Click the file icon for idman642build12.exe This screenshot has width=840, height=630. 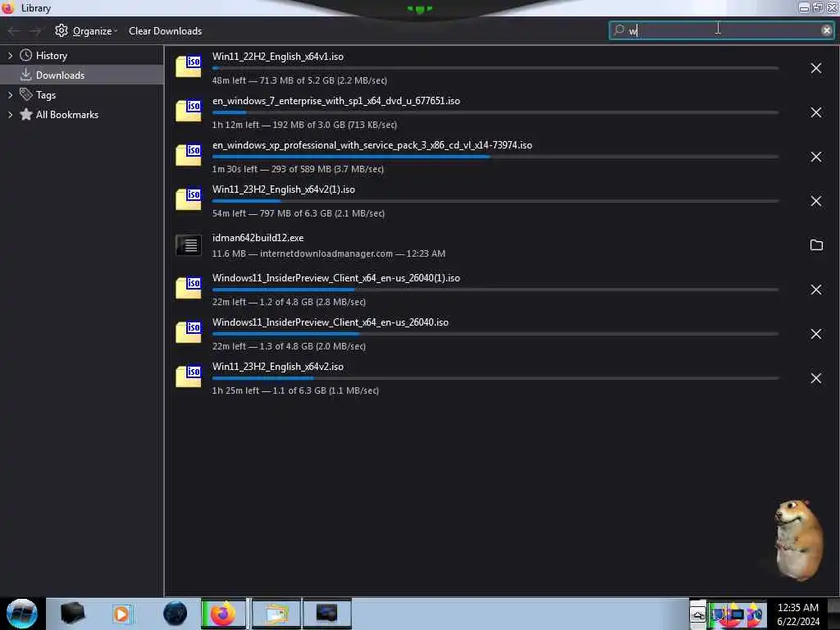(x=189, y=245)
